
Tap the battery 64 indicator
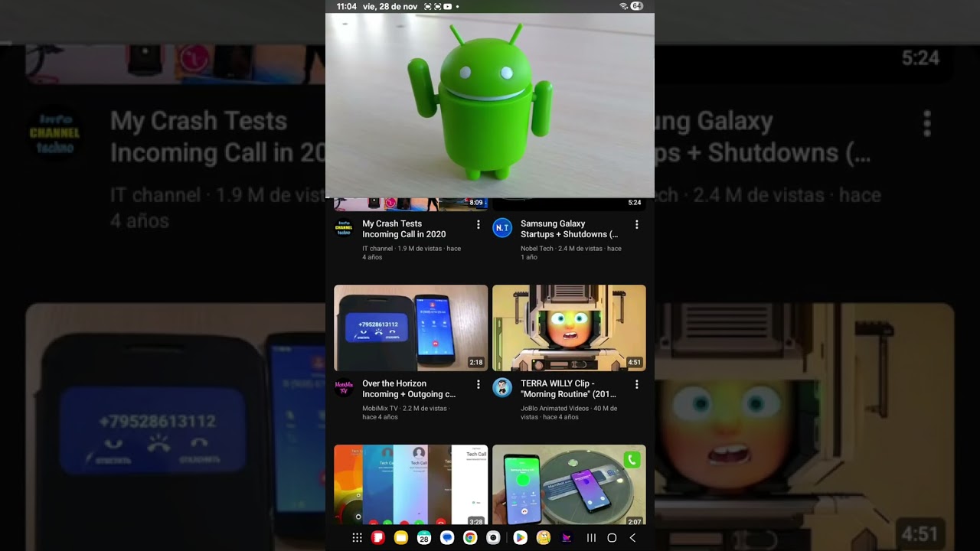[x=636, y=6]
